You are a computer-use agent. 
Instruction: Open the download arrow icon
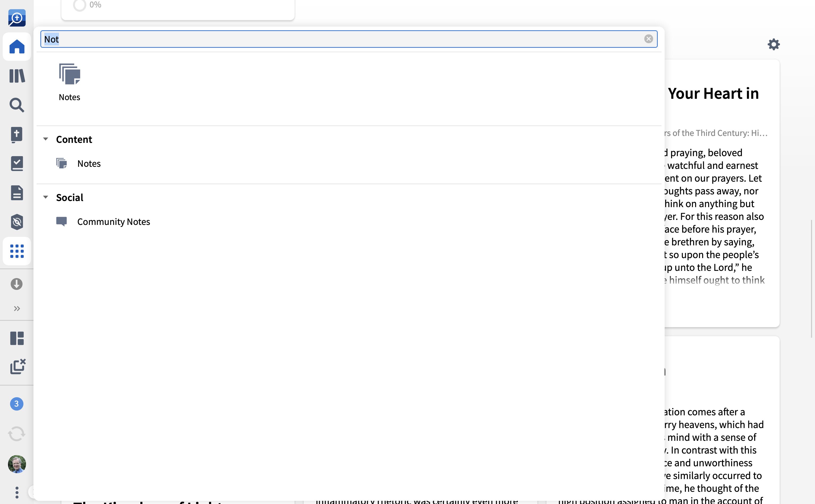(x=17, y=284)
